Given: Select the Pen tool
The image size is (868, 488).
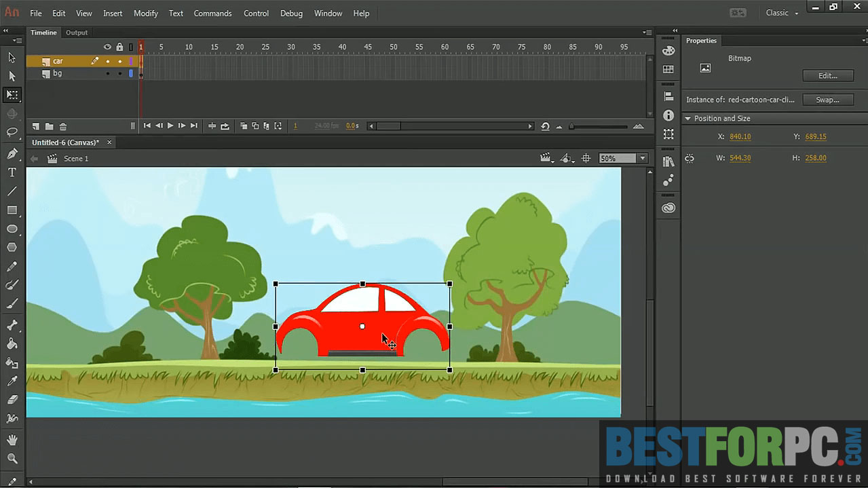Looking at the screenshot, I should 12,154.
